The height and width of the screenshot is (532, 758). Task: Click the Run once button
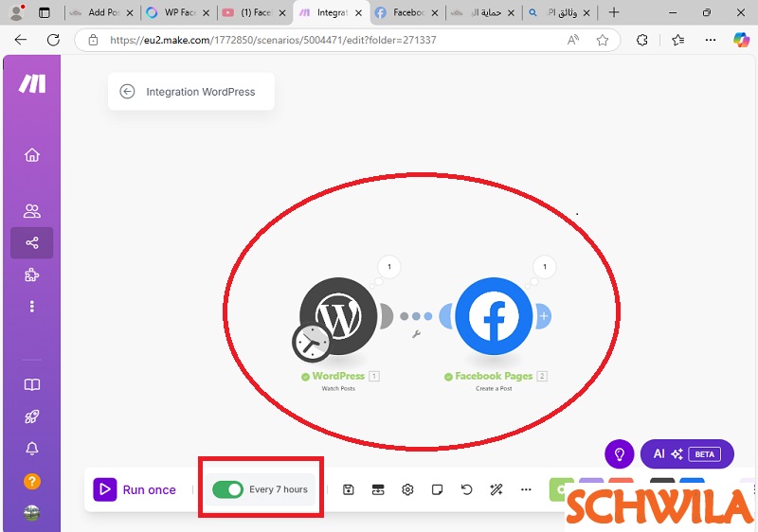(135, 489)
